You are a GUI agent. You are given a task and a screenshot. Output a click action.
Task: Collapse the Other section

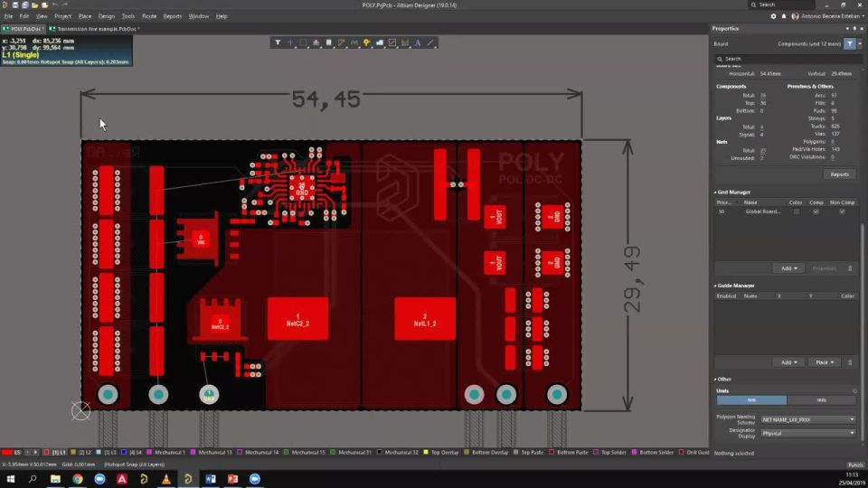715,379
